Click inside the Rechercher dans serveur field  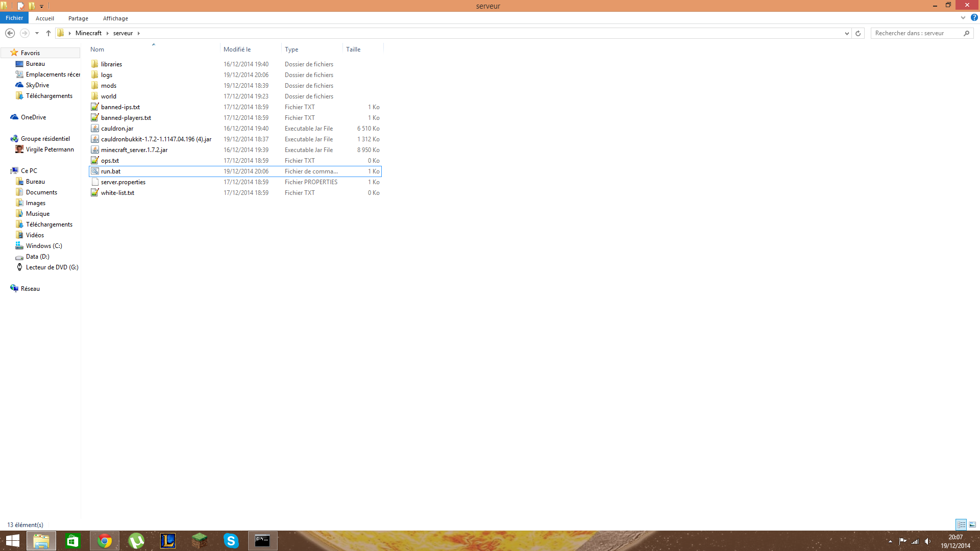(x=916, y=33)
